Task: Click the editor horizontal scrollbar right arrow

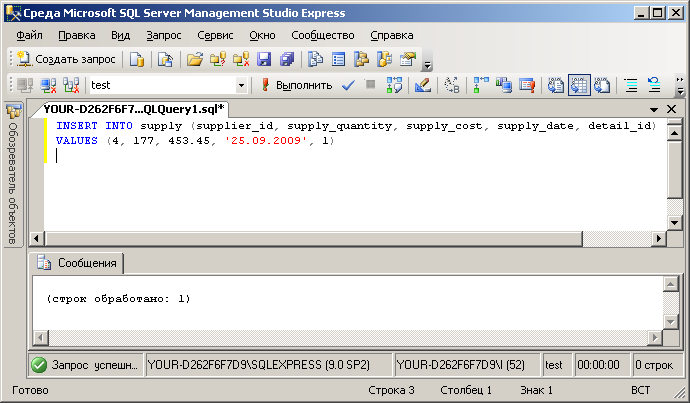Action: [x=659, y=238]
